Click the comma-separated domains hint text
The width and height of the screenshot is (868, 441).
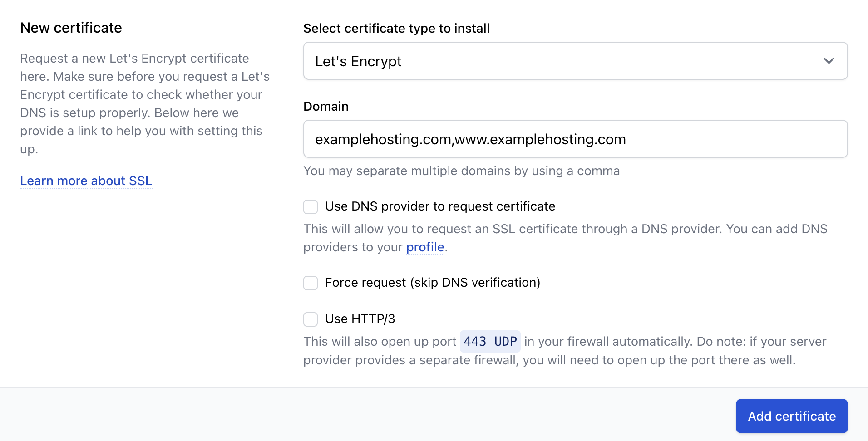(461, 171)
